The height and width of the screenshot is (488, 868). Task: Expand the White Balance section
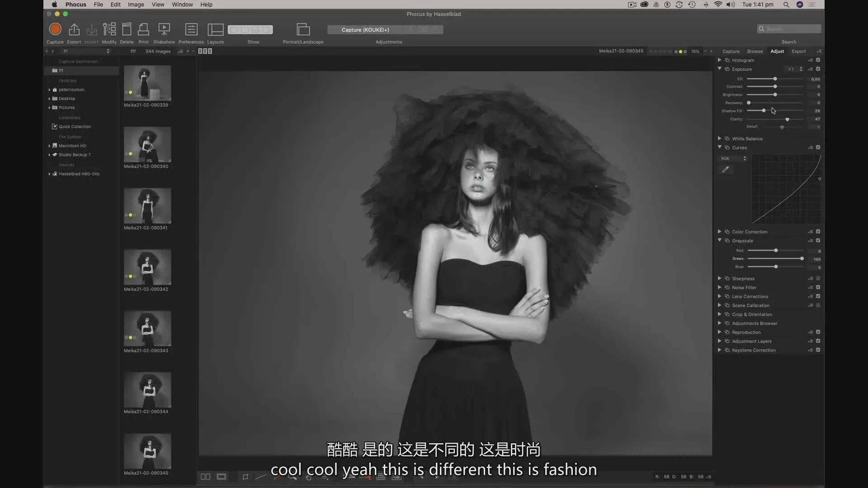click(719, 139)
